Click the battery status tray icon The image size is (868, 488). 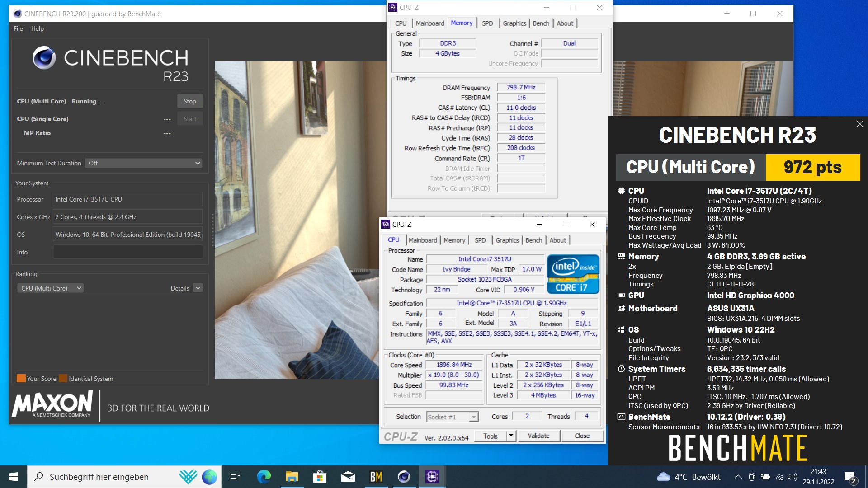765,477
